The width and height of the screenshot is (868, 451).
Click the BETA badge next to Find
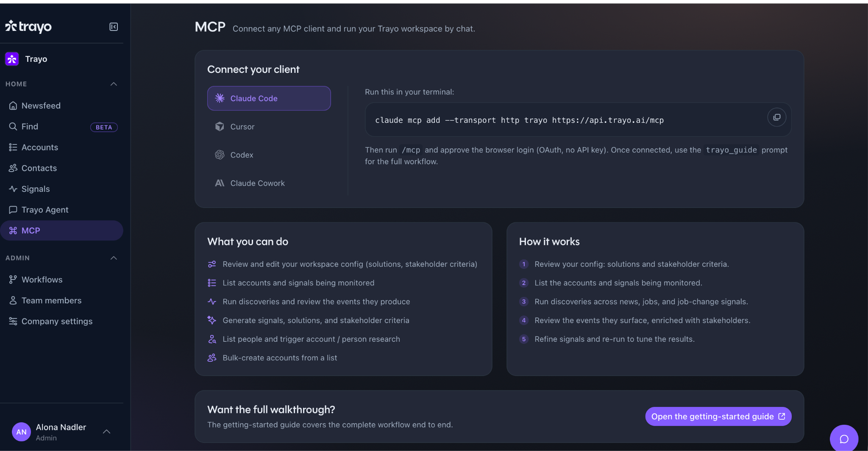104,127
